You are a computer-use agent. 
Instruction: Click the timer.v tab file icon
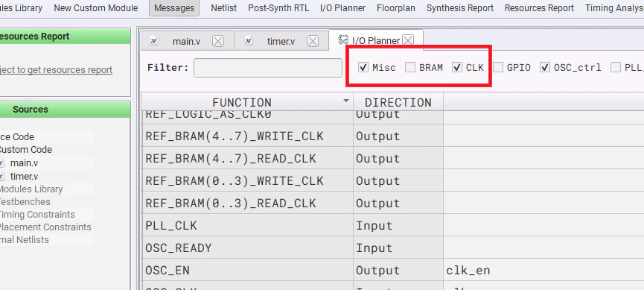point(249,41)
